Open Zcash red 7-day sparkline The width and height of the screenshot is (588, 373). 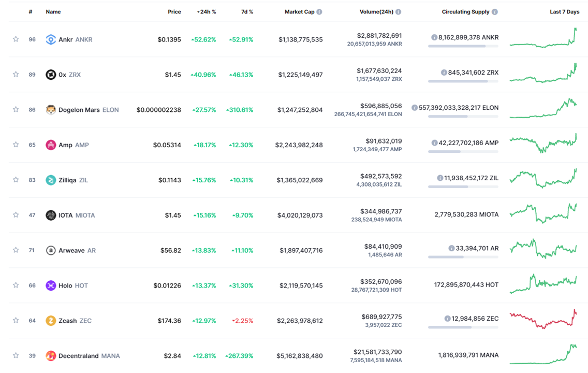[x=543, y=319]
